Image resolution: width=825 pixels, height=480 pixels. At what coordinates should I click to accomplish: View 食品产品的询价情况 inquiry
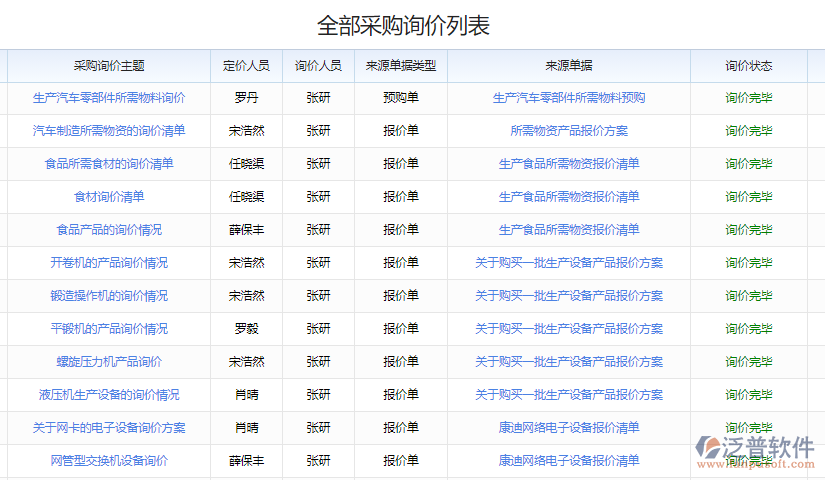(109, 230)
